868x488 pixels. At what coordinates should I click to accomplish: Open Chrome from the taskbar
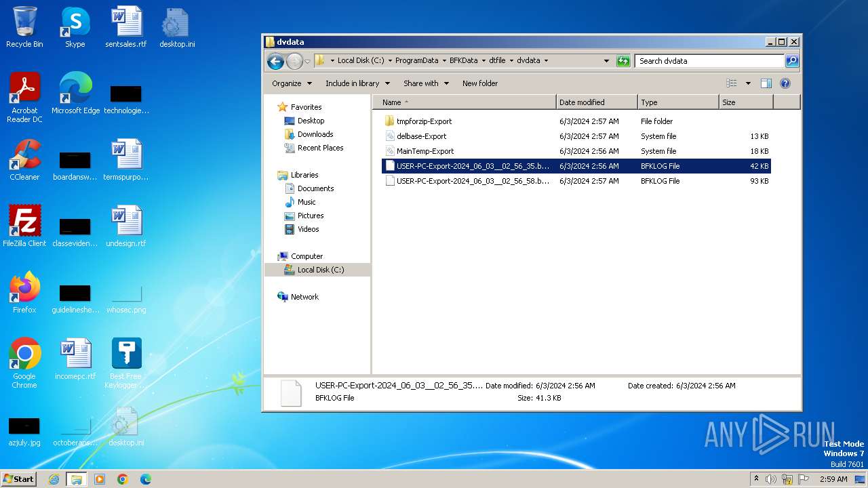123,479
